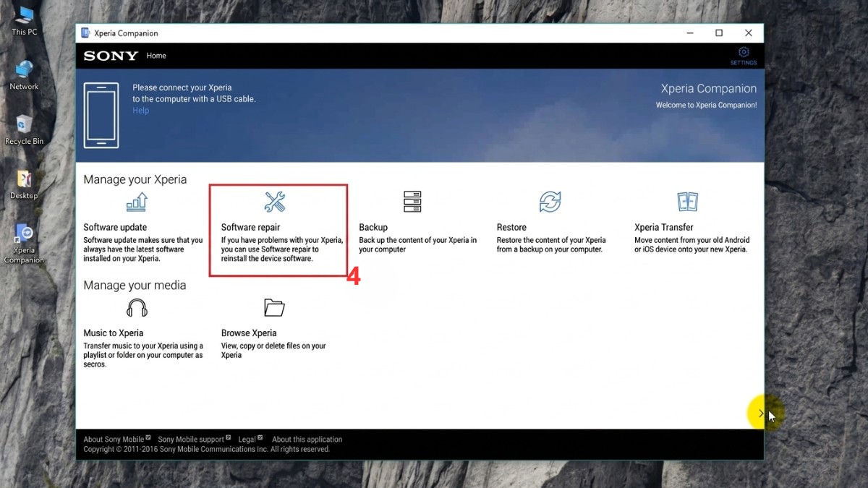Image resolution: width=868 pixels, height=488 pixels.
Task: Click the right chevron arrow at window edge
Action: [760, 414]
